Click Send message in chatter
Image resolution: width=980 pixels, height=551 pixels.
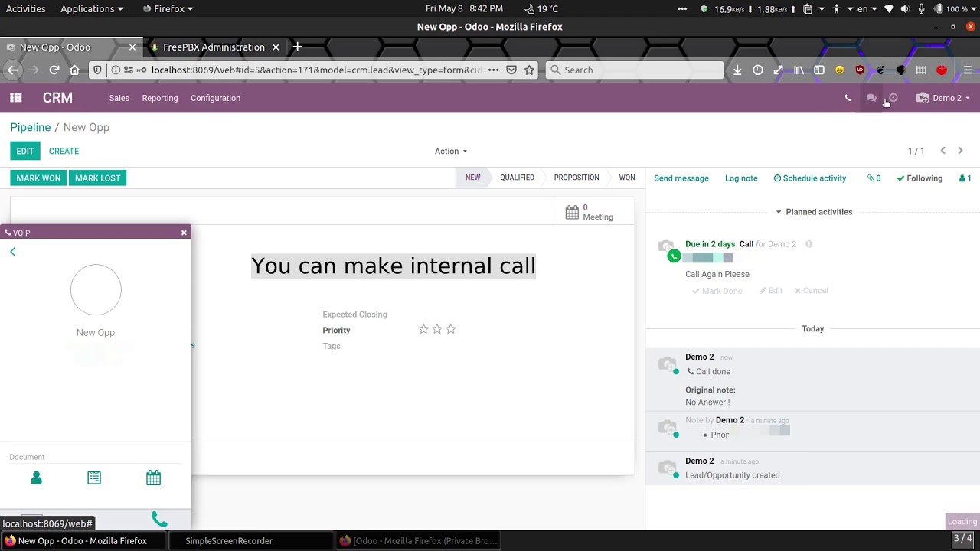(681, 178)
